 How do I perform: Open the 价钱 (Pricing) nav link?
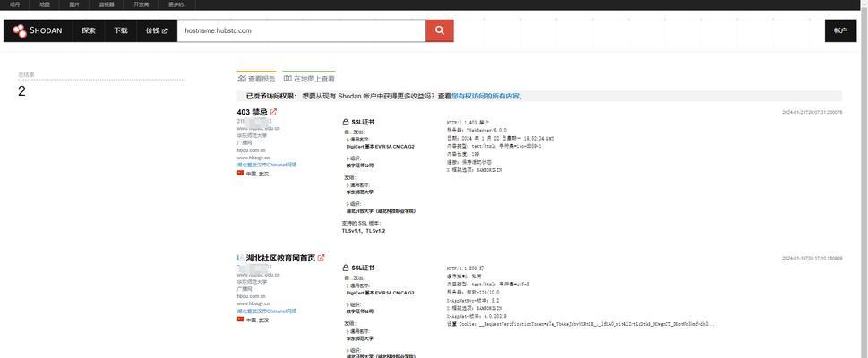pos(156,31)
